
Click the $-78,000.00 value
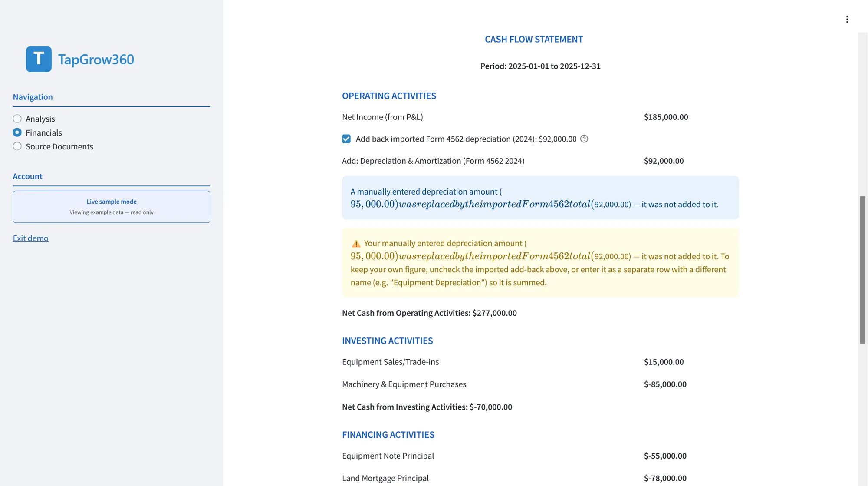tap(665, 478)
